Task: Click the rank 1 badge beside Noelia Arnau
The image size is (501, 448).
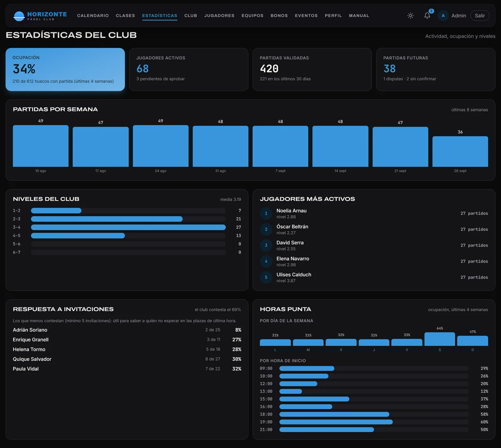Action: [x=266, y=213]
